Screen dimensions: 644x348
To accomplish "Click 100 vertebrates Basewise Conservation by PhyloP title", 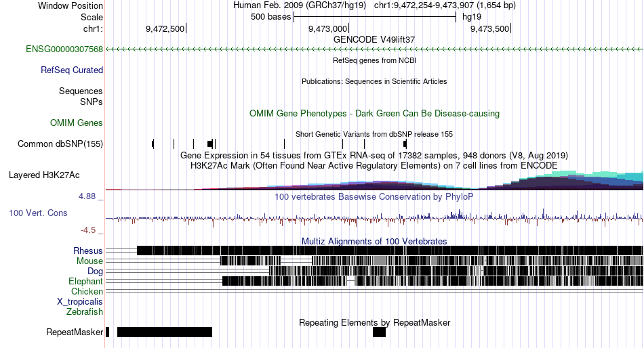I will 374,197.
